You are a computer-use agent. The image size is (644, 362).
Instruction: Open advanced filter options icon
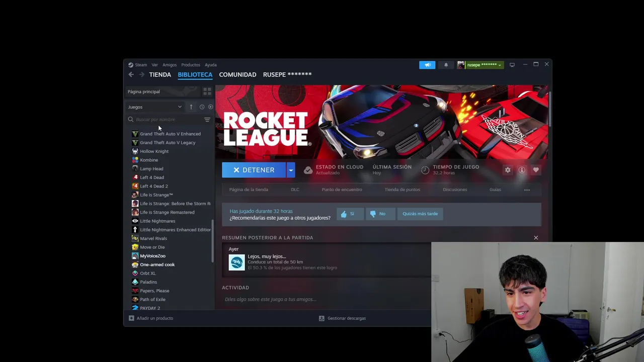207,120
